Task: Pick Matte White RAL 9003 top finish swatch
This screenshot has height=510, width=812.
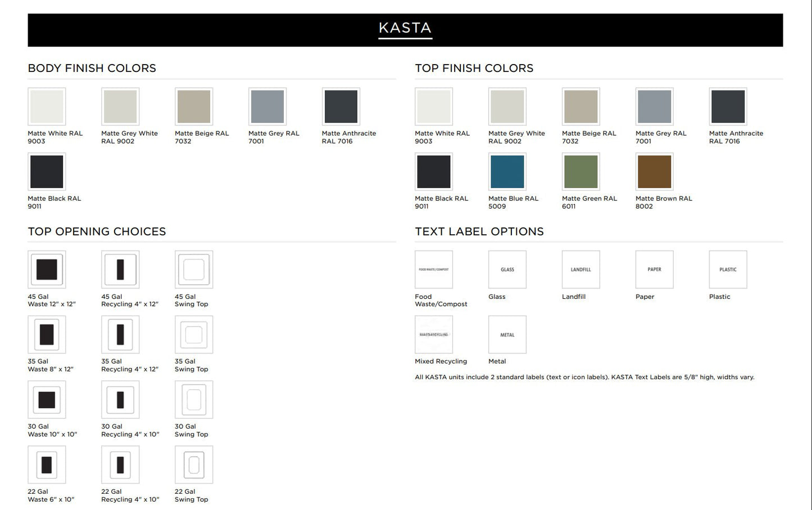Action: [434, 107]
